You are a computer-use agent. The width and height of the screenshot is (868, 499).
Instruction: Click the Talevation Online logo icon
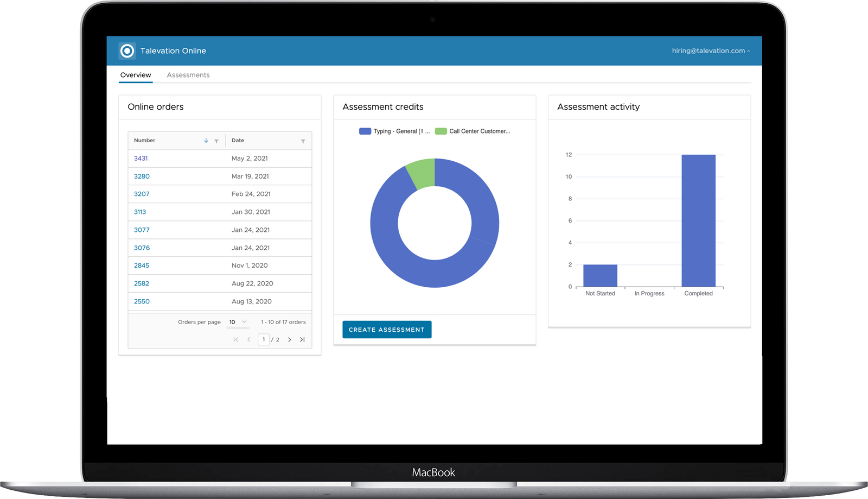click(127, 51)
